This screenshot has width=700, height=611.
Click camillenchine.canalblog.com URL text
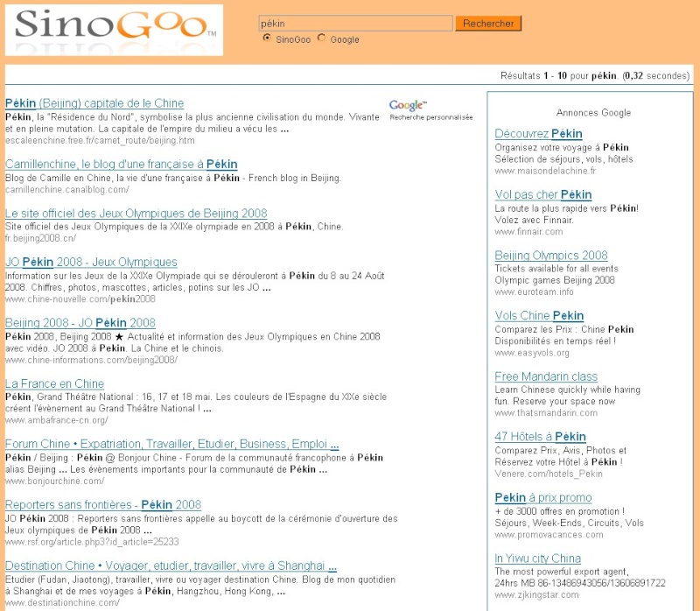click(67, 189)
